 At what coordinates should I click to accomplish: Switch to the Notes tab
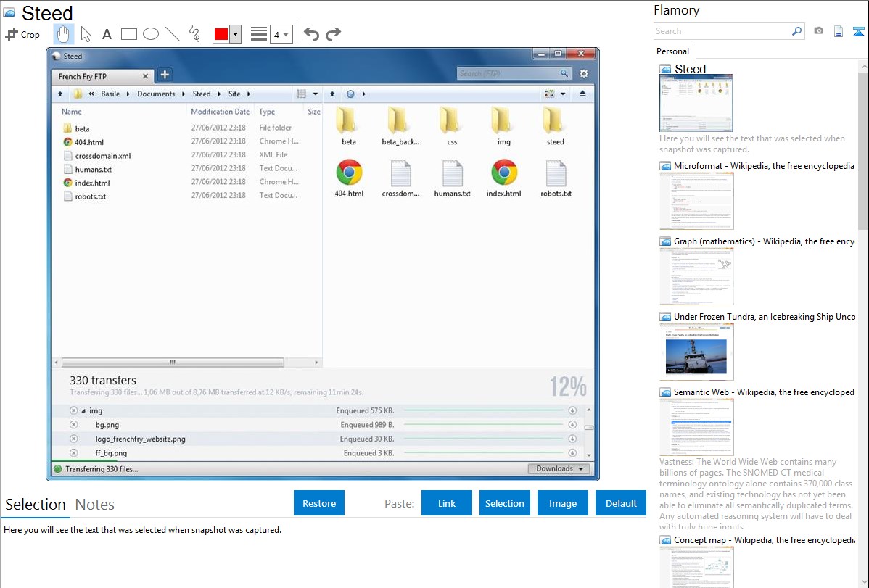95,505
